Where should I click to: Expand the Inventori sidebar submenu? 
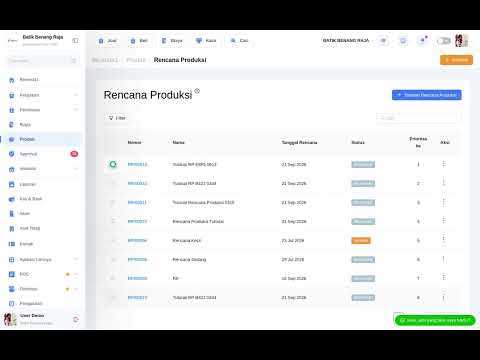click(x=76, y=169)
